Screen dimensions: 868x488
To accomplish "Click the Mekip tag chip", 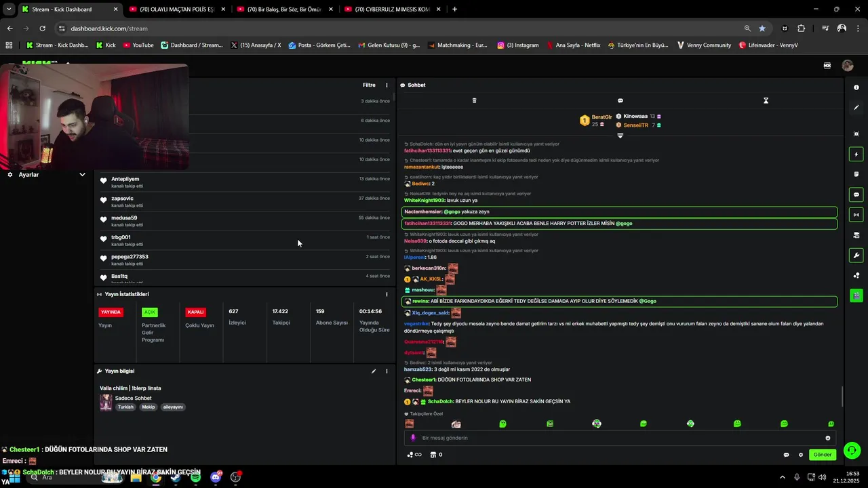I will (x=149, y=407).
